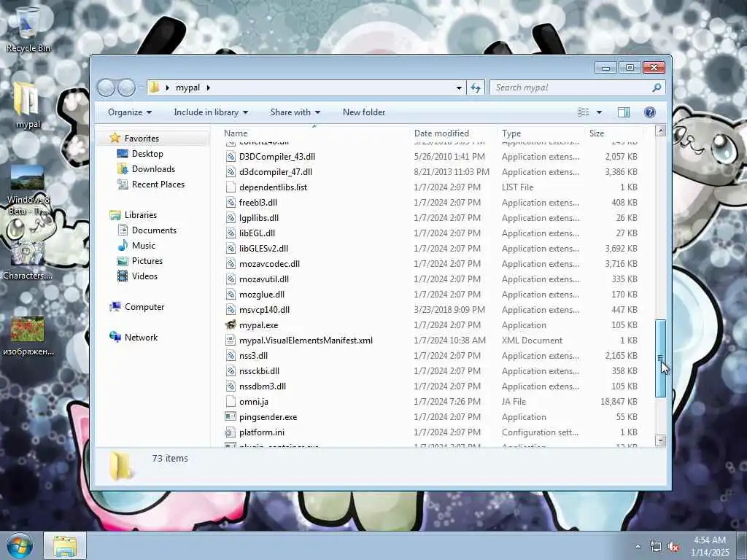Open the Share with menu

coord(295,112)
